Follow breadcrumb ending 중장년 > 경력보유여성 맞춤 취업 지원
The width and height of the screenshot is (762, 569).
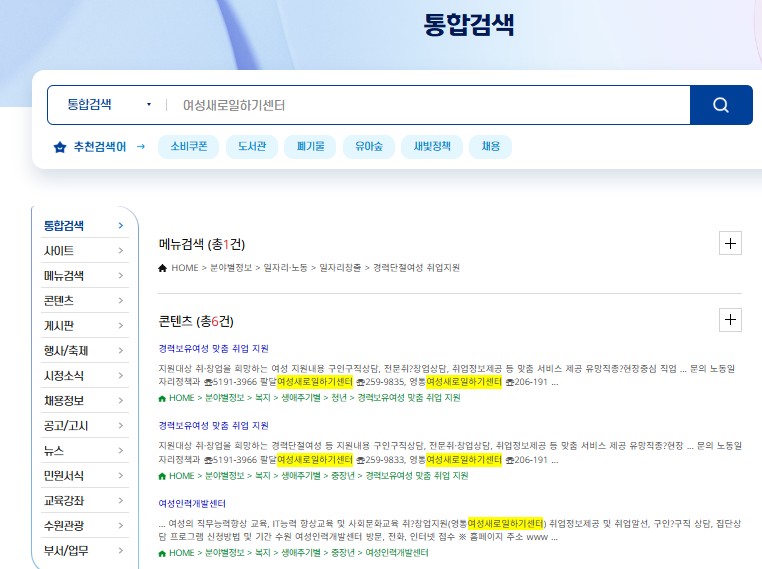coord(313,476)
